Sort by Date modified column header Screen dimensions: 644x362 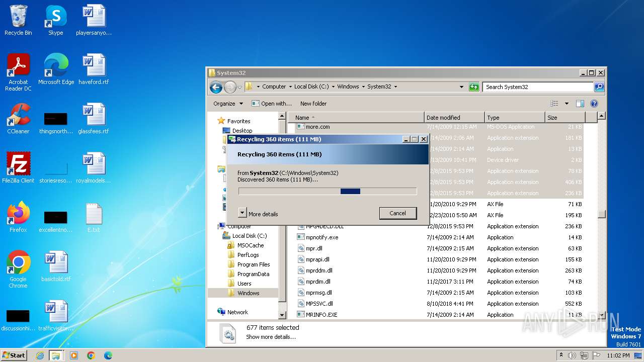[x=454, y=118]
